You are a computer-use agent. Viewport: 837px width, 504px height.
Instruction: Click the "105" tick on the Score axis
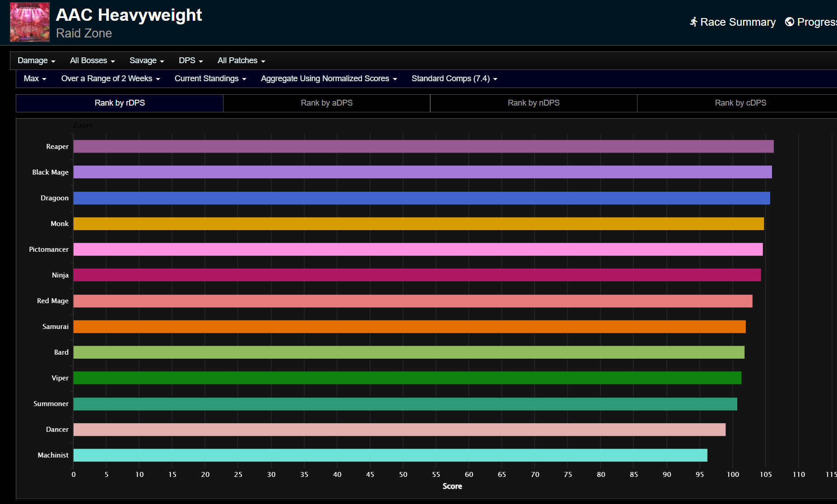point(766,475)
